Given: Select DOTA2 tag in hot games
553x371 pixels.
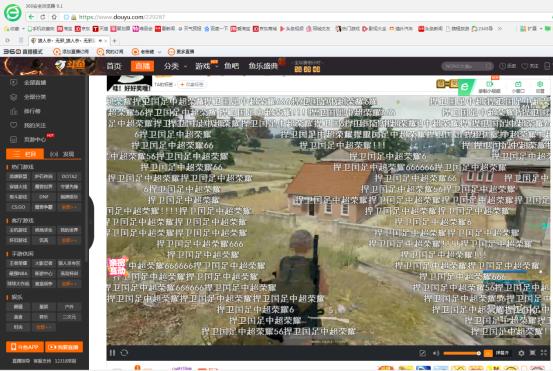Looking at the screenshot, I should click(x=69, y=176).
